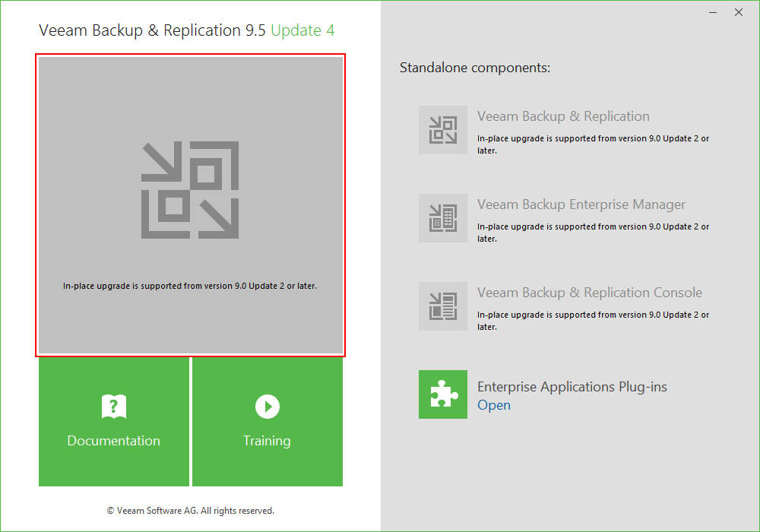This screenshot has height=532, width=760.
Task: Click the Documentation book icon
Action: 114,407
